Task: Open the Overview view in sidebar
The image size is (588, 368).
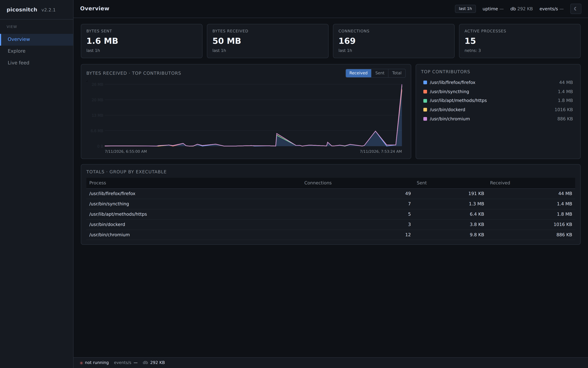Action: pyautogui.click(x=37, y=39)
